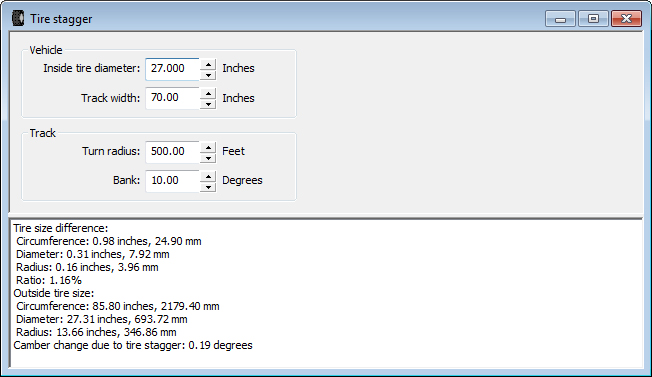Click the 'Feet' unit label
Screen dimensions: 652x377
point(234,151)
